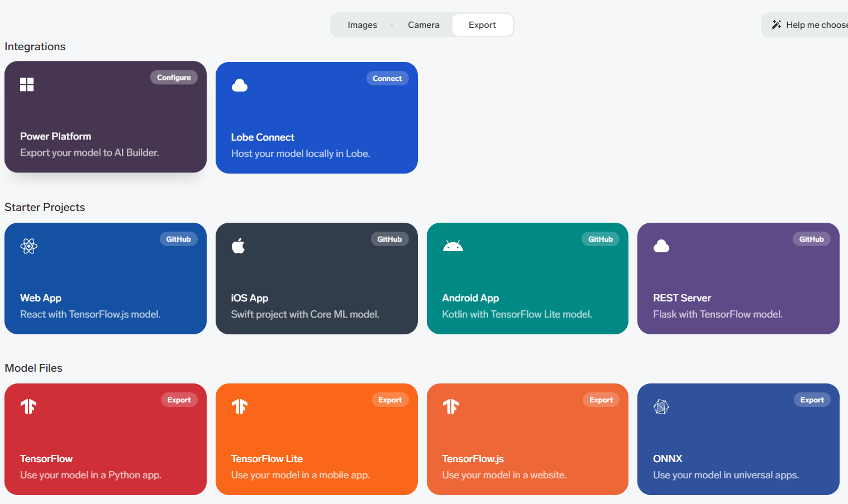Click 'Export your model to AI Builder.'
The image size is (848, 504).
click(89, 152)
